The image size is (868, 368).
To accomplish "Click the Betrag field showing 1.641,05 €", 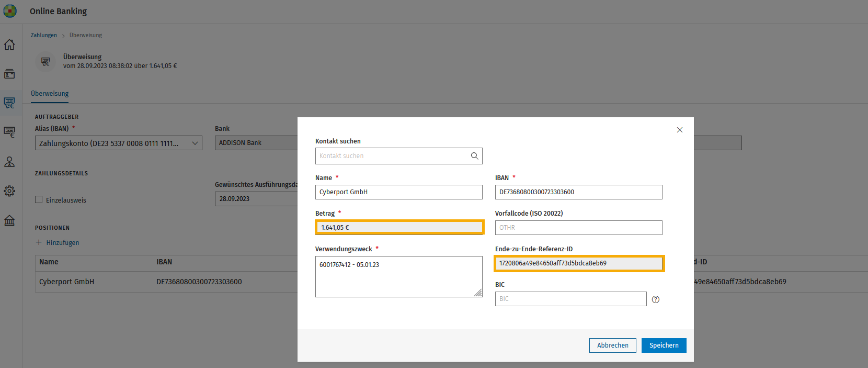I will (399, 227).
